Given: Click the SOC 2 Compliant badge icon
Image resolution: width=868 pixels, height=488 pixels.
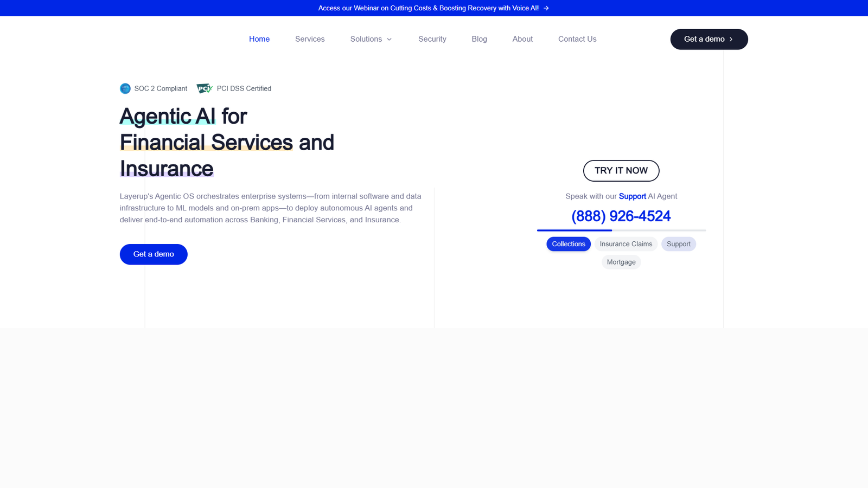Looking at the screenshot, I should tap(125, 88).
